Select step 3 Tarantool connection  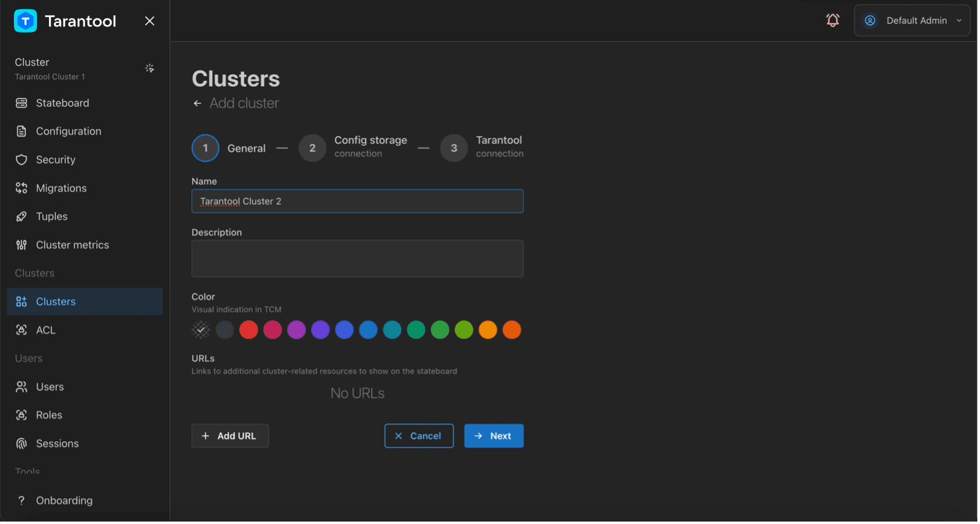[482, 148]
